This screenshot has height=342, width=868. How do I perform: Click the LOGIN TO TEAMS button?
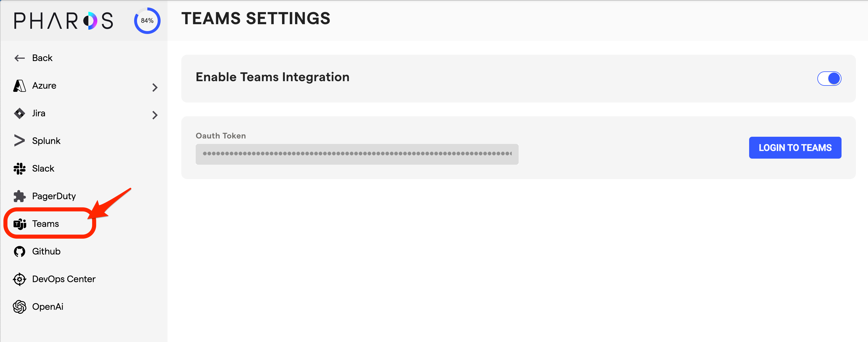795,148
